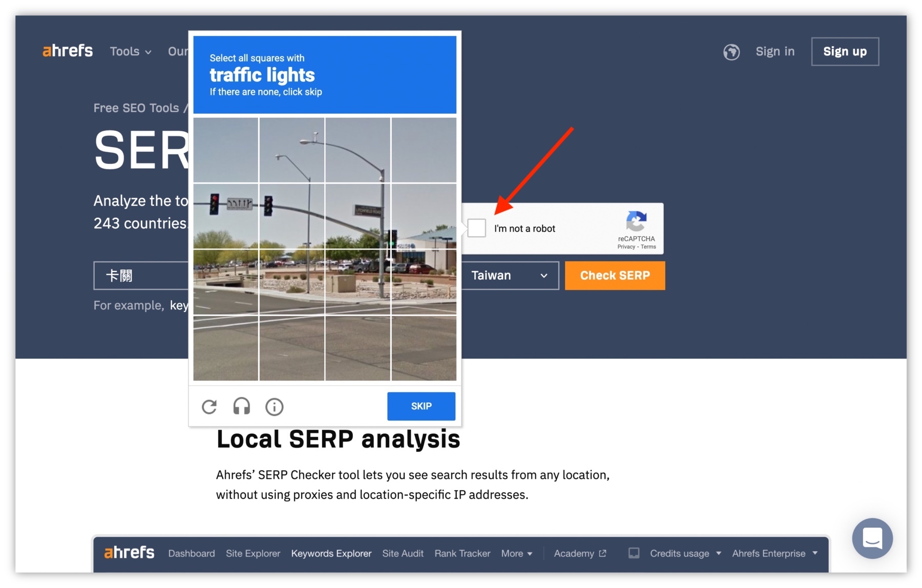Reload the captcha challenge with the refresh icon
The image size is (922, 588).
(x=209, y=407)
